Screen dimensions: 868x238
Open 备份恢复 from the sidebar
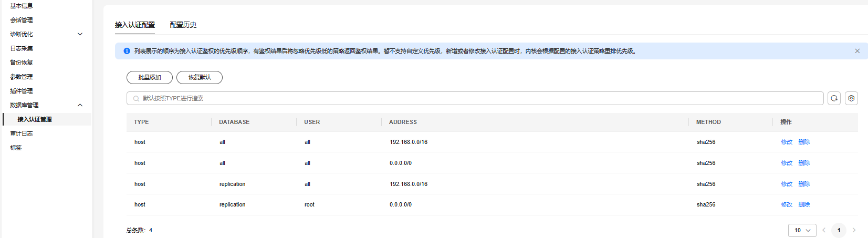(x=22, y=63)
